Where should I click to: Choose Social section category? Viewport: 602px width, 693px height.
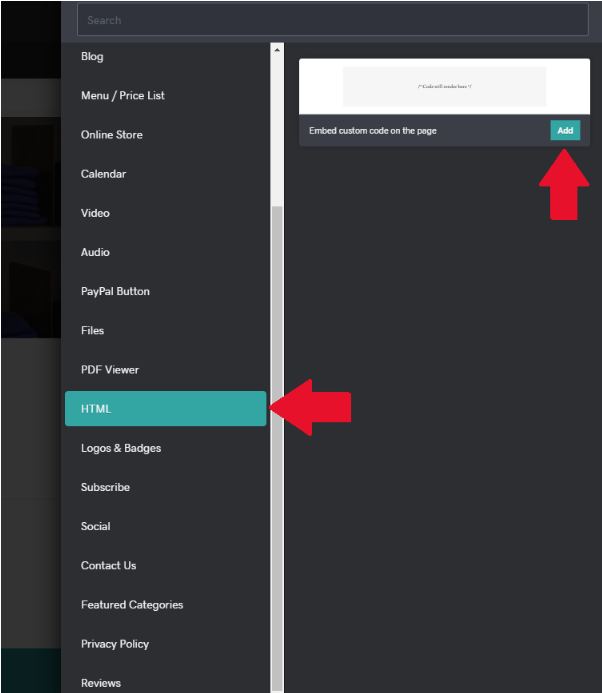click(96, 526)
